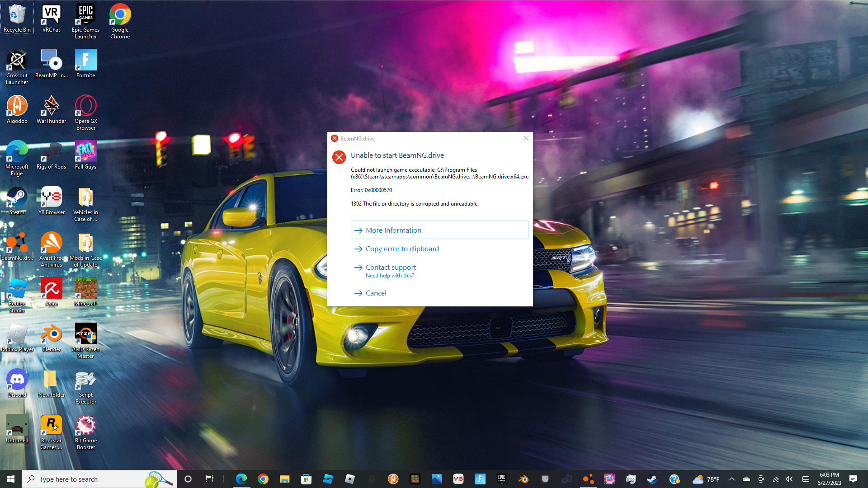Open Steam from the taskbar
Image resolution: width=868 pixels, height=488 pixels.
click(652, 479)
